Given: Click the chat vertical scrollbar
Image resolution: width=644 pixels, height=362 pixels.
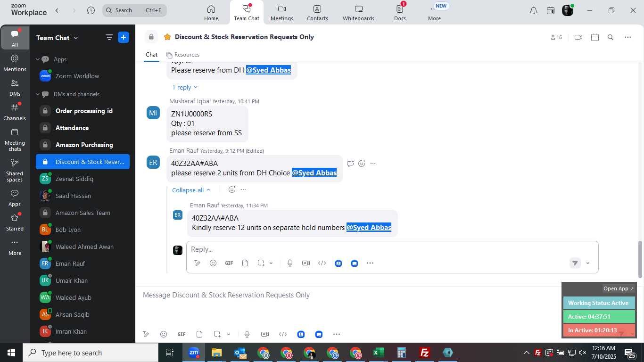Looking at the screenshot, I should point(640,259).
